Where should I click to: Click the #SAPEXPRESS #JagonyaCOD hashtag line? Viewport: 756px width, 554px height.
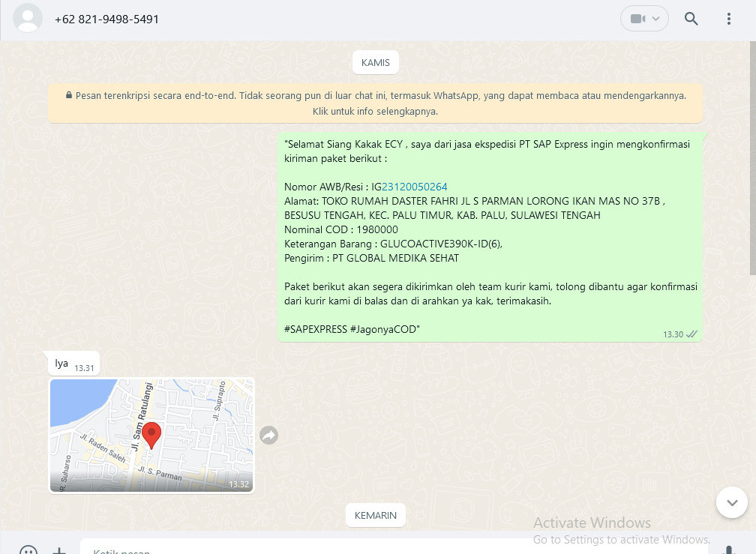coord(352,330)
